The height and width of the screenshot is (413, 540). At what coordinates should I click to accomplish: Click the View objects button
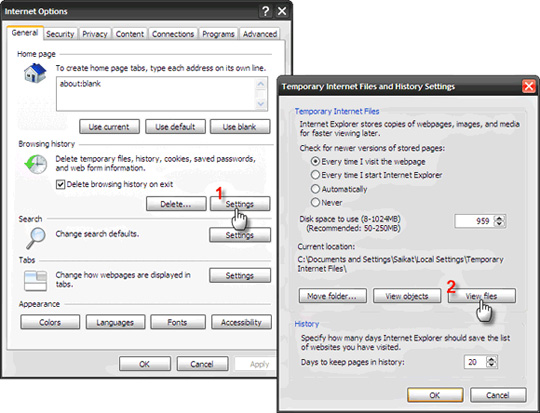pos(407,296)
